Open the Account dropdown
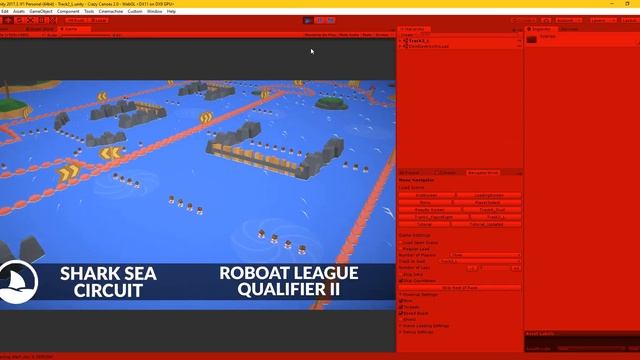 coord(569,20)
